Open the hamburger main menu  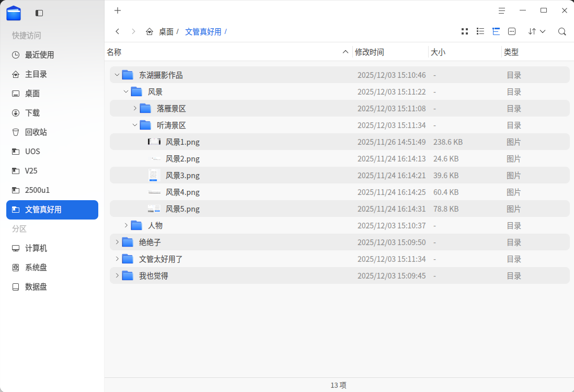click(501, 10)
